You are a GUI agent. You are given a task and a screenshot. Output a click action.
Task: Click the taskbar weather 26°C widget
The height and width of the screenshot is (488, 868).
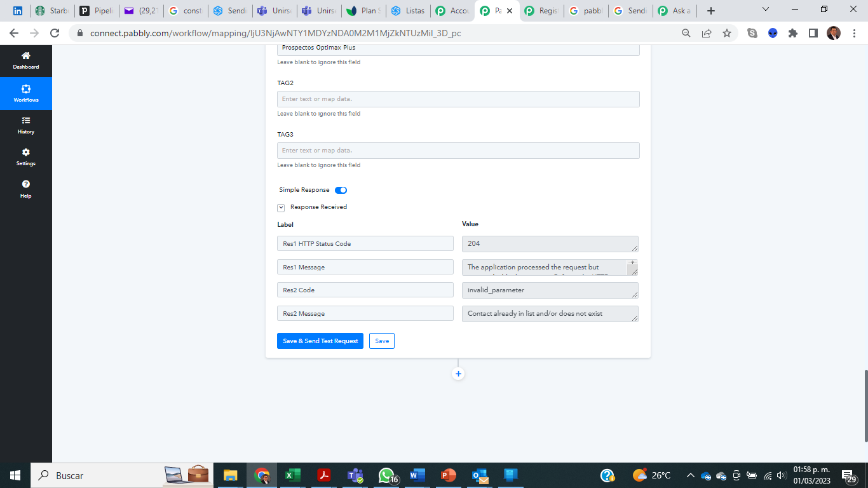pyautogui.click(x=652, y=475)
